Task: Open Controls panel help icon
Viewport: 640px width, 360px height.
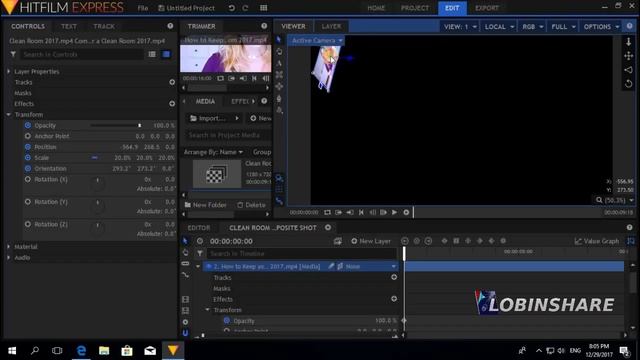Action: (170, 26)
